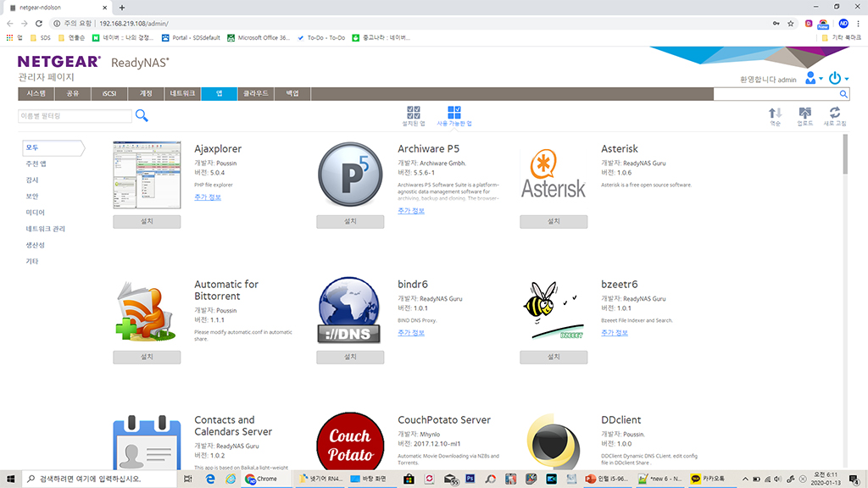Click the name filter search magnifier icon

tap(142, 115)
